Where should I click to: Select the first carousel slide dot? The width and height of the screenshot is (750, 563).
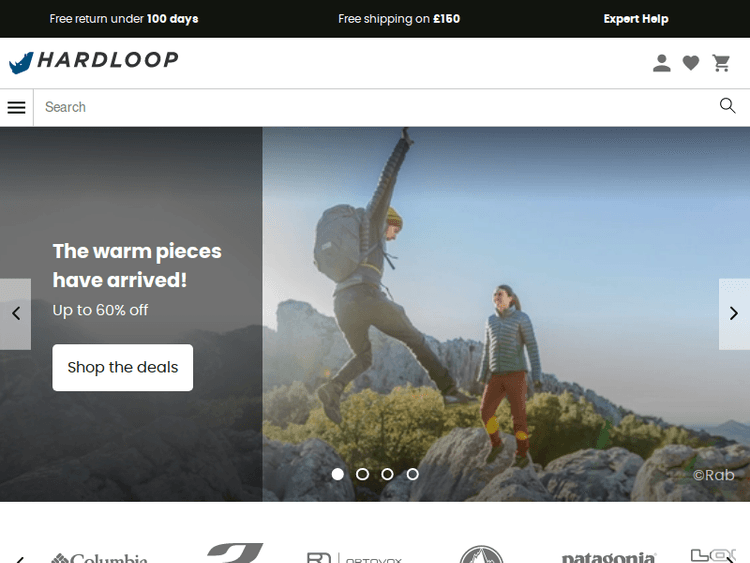338,474
